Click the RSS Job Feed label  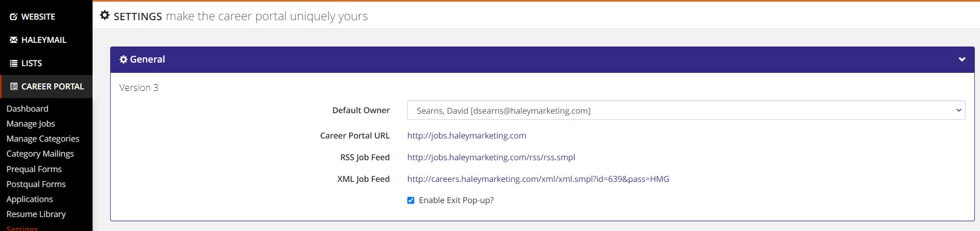click(365, 157)
